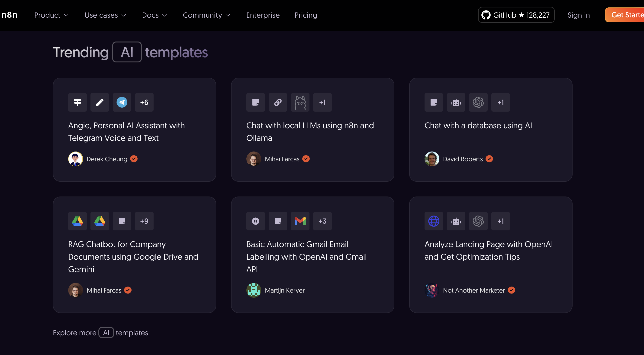Expand the Product dropdown menu
This screenshot has width=644, height=355.
click(x=52, y=15)
